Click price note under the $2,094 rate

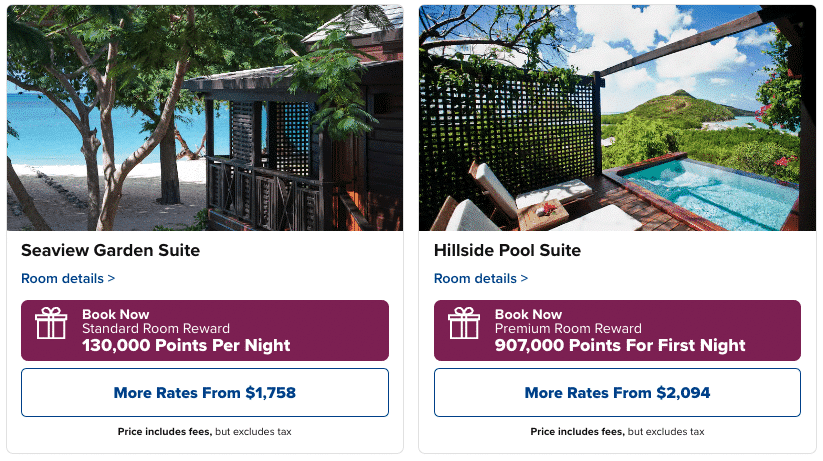tap(617, 432)
